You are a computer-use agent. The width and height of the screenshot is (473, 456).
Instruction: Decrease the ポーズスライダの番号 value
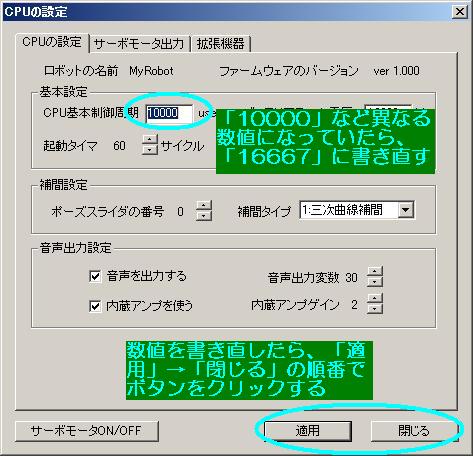(204, 215)
